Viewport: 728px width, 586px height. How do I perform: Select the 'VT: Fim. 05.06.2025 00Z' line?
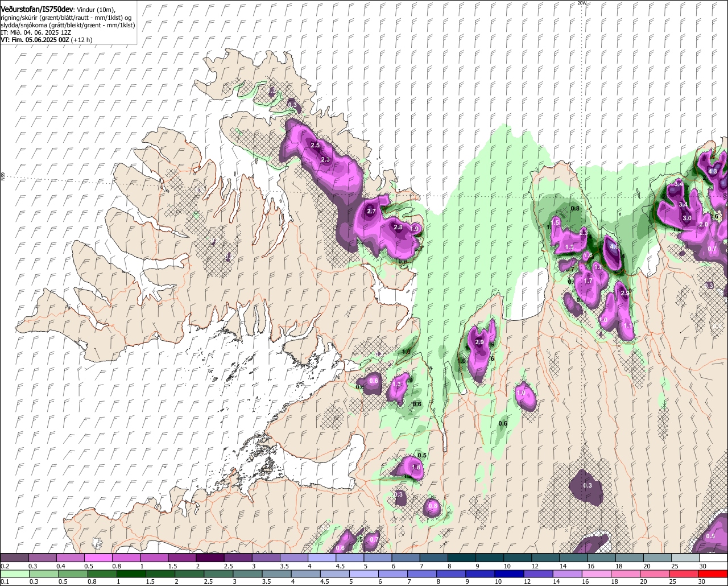click(x=35, y=40)
